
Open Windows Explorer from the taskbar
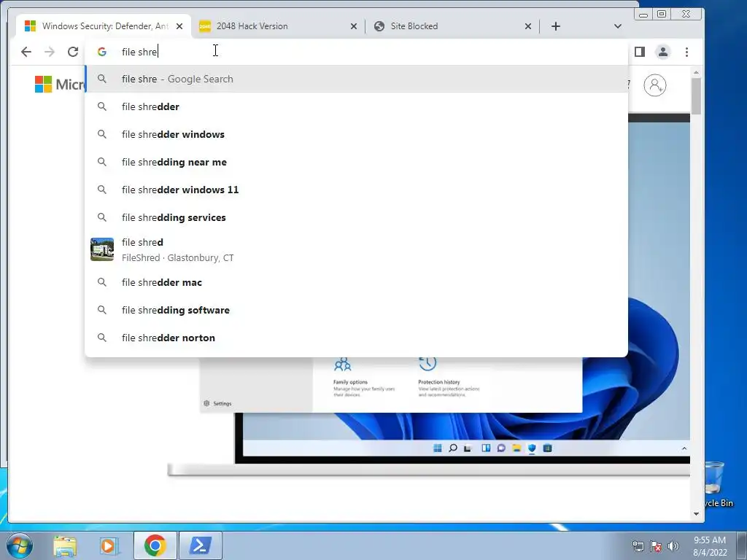coord(65,545)
